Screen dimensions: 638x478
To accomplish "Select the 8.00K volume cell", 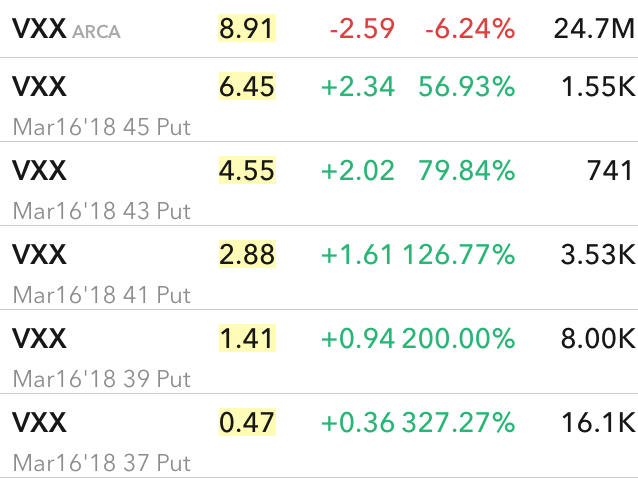I will pos(598,338).
